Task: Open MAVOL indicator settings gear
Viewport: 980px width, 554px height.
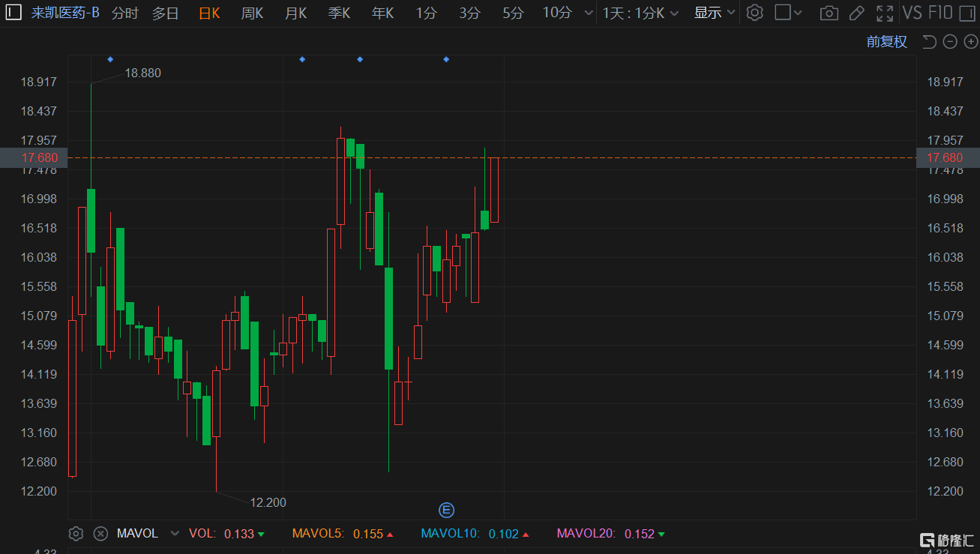Action: (x=76, y=534)
